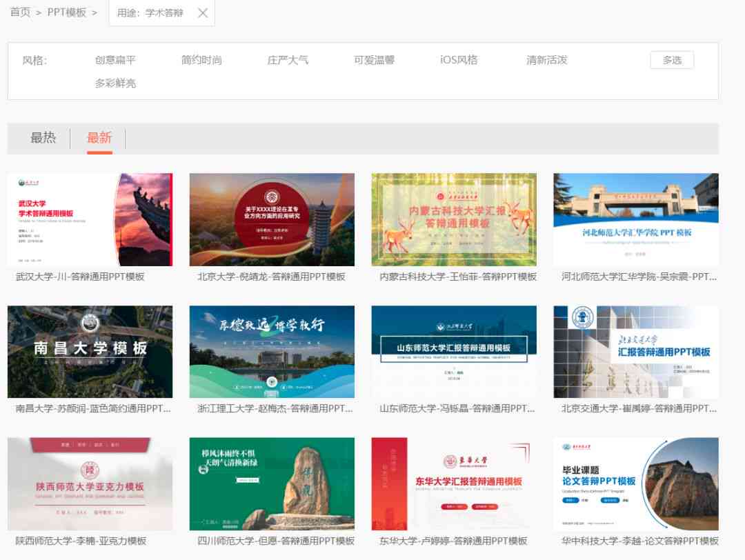This screenshot has height=560, width=745.
Task: Click title 武汉大学-川-答辩通用PPT模板
Action: point(80,277)
